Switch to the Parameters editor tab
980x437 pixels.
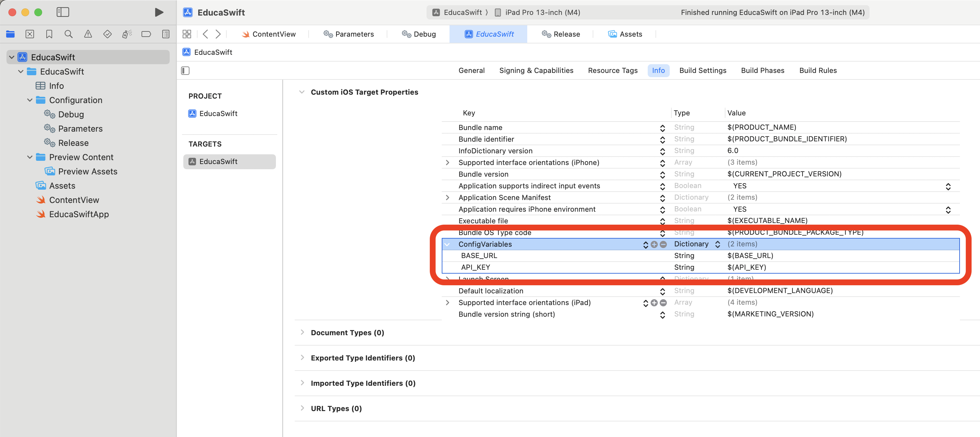coord(348,34)
